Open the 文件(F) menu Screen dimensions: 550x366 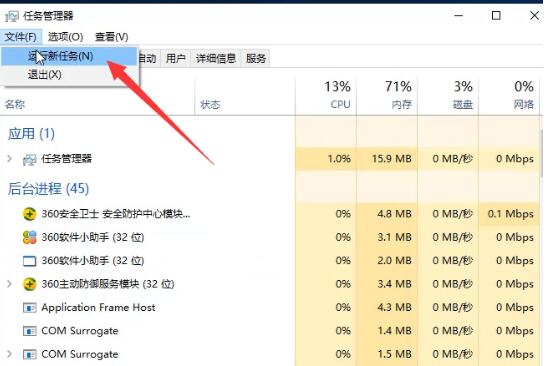coord(20,36)
